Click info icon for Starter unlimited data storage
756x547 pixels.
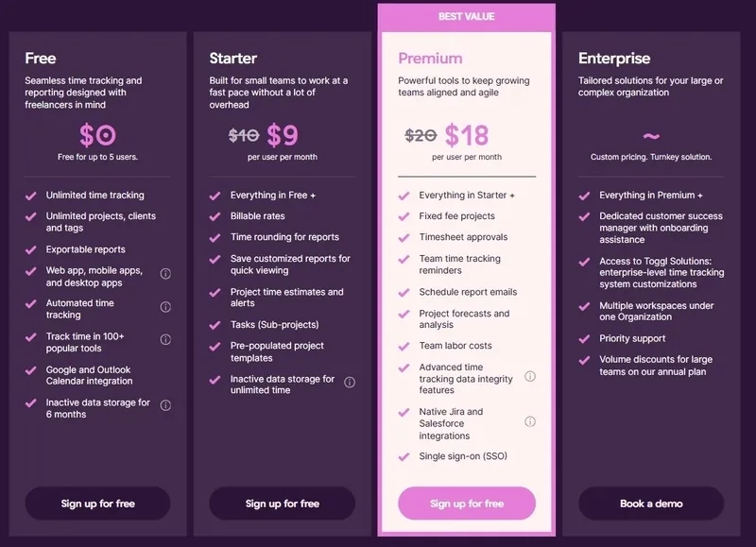350,383
